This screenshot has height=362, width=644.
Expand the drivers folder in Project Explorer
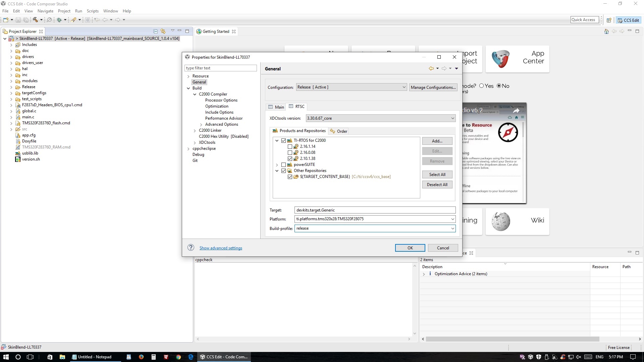(x=11, y=57)
